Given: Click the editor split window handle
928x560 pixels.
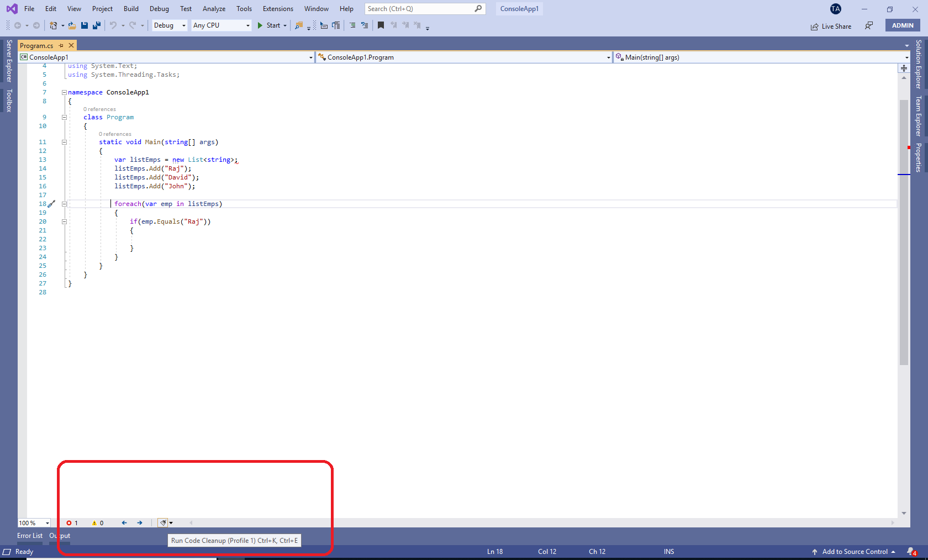Looking at the screenshot, I should [x=904, y=68].
